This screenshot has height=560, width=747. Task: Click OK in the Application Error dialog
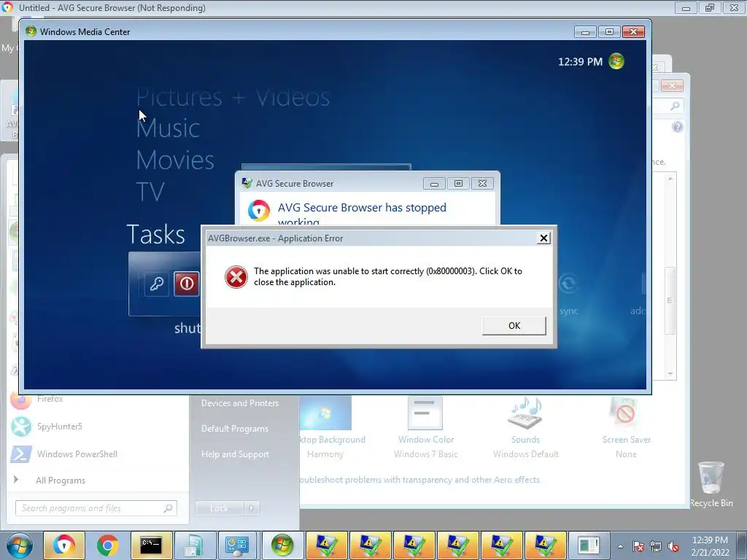click(x=514, y=326)
